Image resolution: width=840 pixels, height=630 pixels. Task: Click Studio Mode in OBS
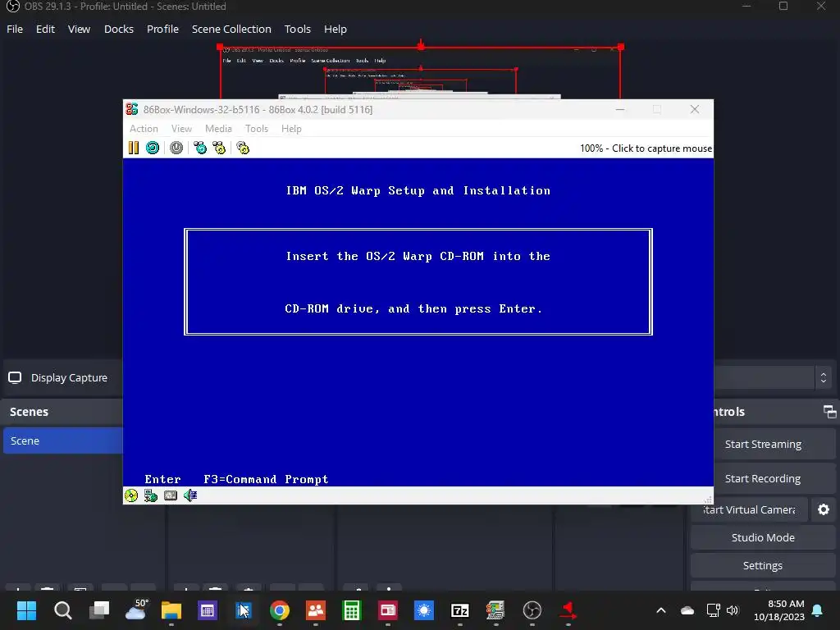763,537
